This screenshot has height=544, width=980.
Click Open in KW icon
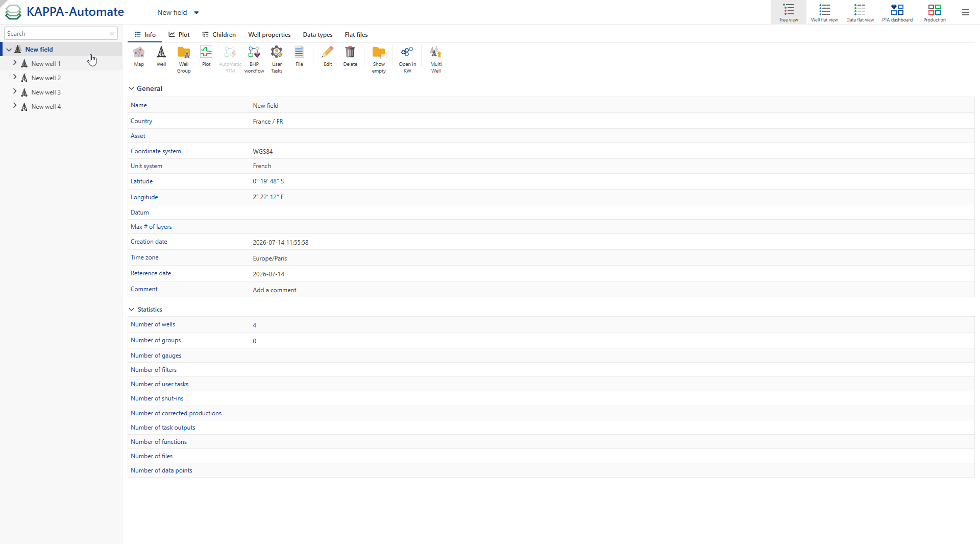point(407,60)
